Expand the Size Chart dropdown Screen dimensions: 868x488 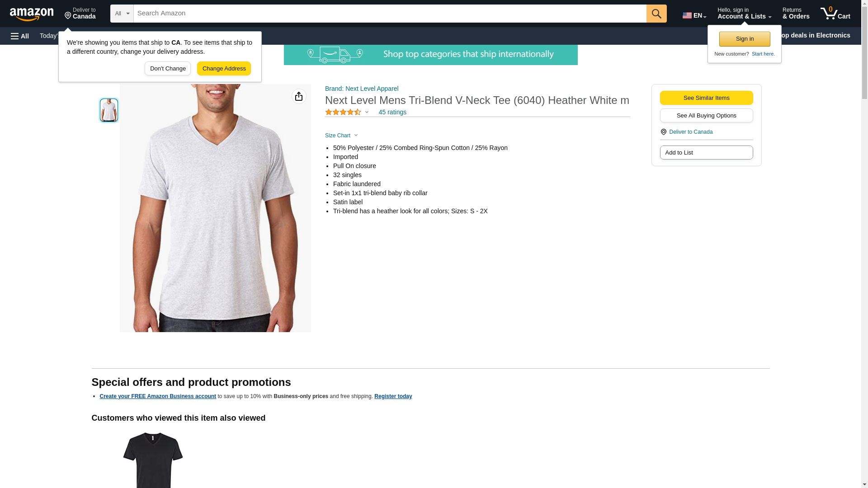pos(341,136)
